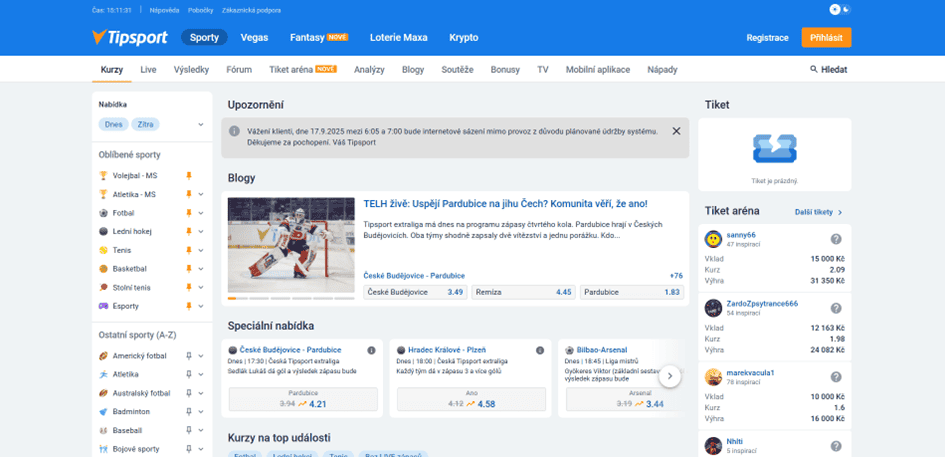This screenshot has height=457, width=945.
Task: Open the Vegas section
Action: (x=254, y=37)
